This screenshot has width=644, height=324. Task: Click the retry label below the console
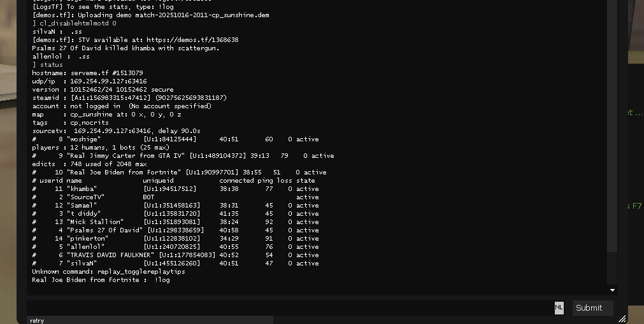click(37, 321)
